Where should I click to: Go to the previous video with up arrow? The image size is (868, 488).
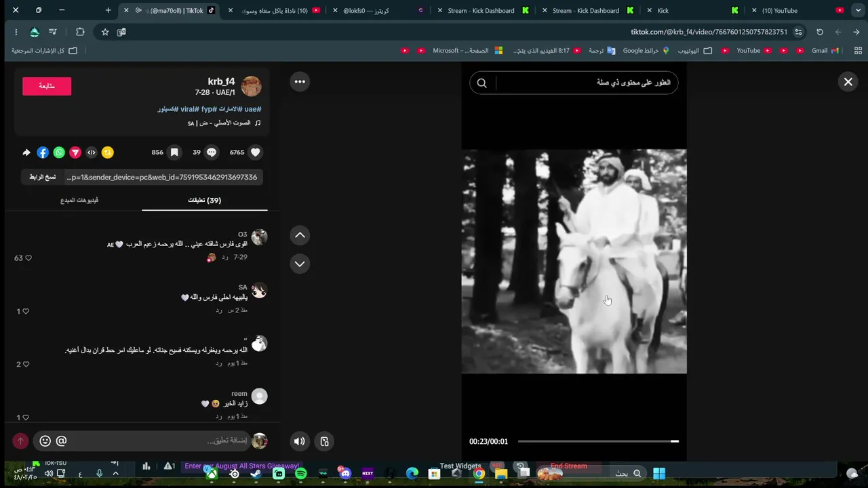pos(300,235)
